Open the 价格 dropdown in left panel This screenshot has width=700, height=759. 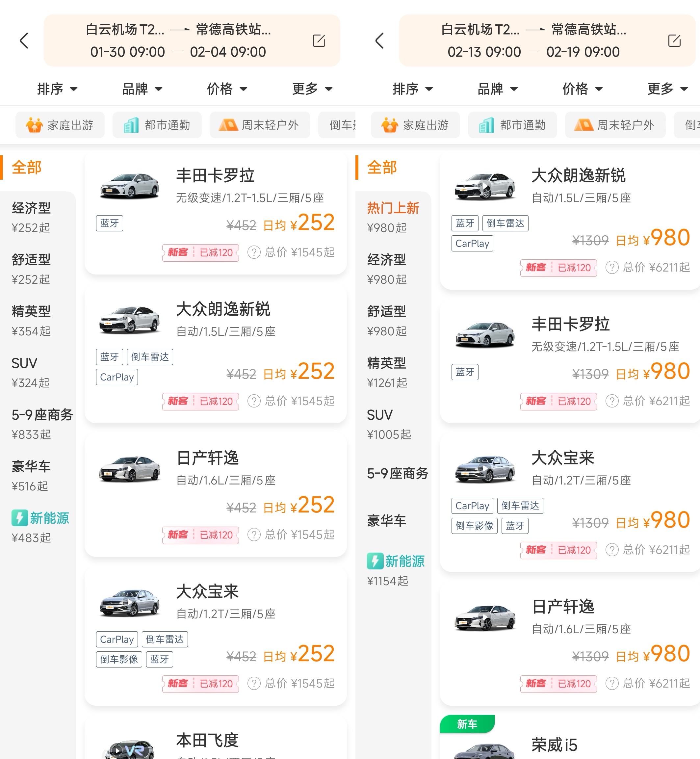[x=226, y=89]
